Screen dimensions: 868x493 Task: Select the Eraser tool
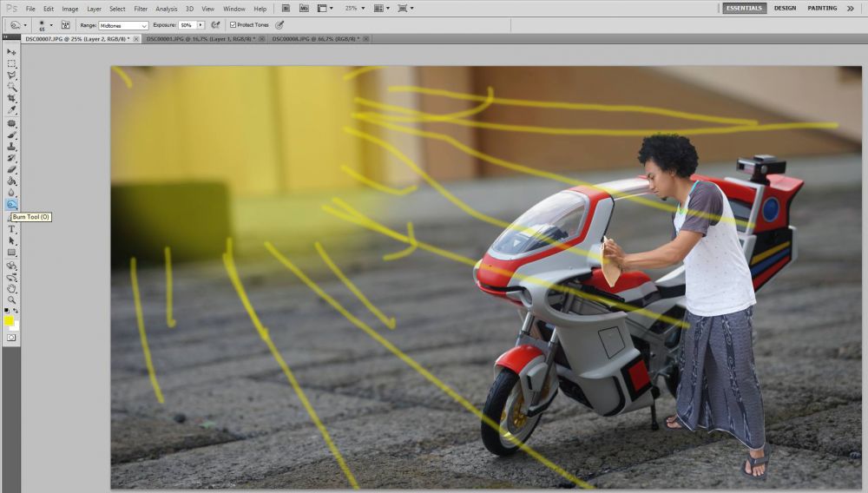11,169
